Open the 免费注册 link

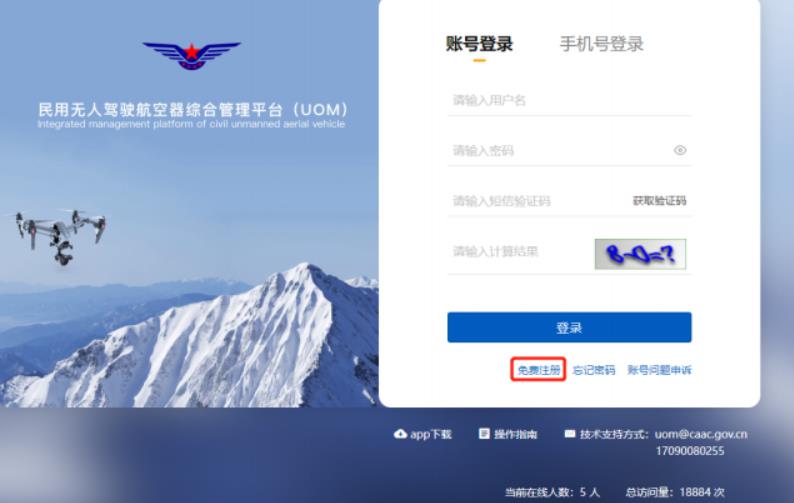[x=538, y=370]
